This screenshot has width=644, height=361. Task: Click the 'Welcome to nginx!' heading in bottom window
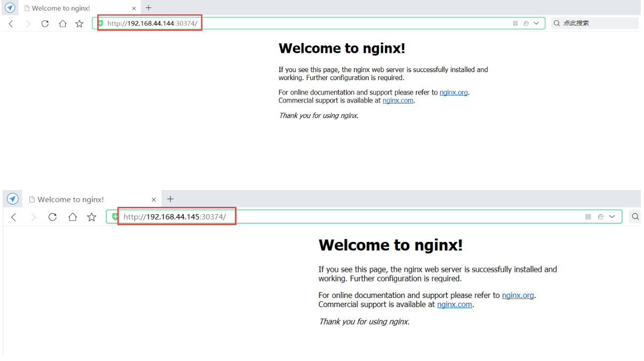390,245
